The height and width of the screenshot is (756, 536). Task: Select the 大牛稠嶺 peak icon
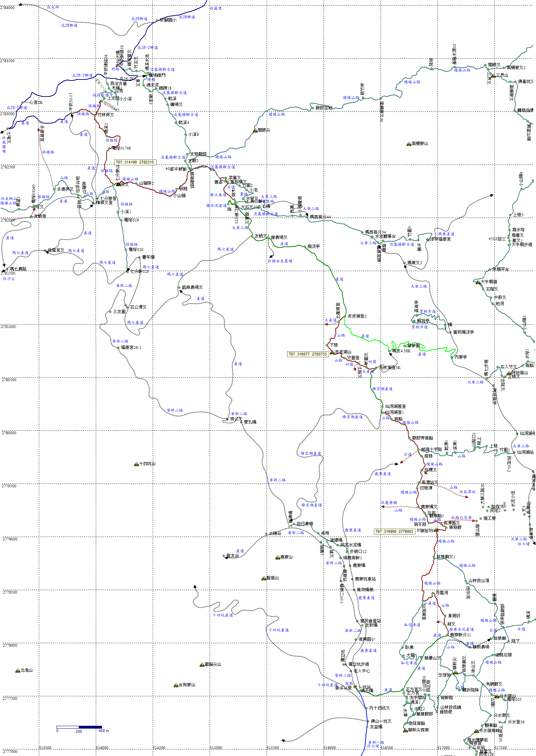(x=478, y=282)
